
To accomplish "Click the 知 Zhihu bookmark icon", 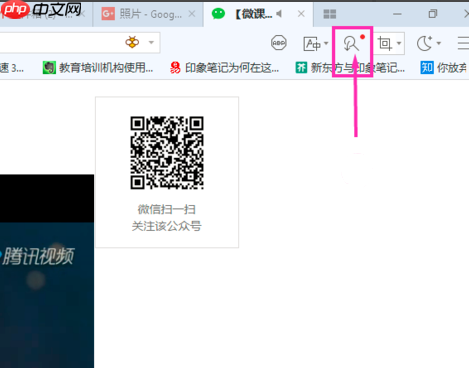I will pyautogui.click(x=427, y=68).
